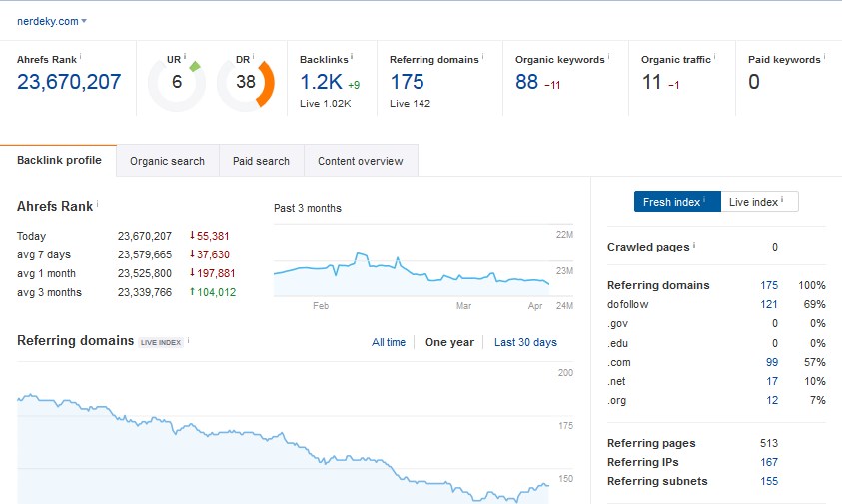
Task: Switch to Live index toggle
Action: [x=759, y=202]
